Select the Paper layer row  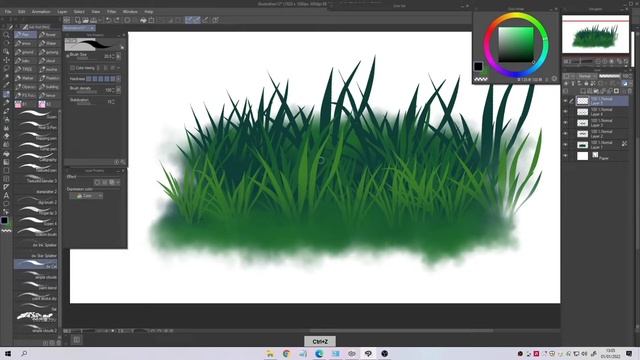[602, 156]
